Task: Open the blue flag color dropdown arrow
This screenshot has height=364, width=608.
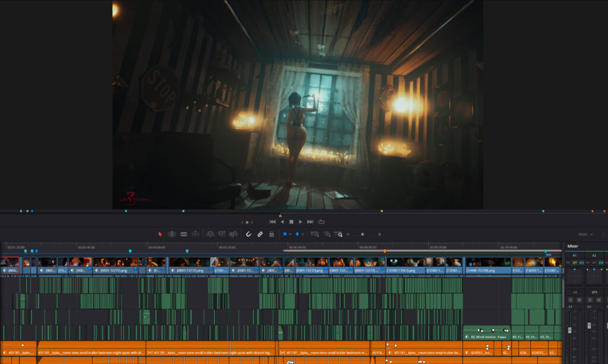Action: tap(290, 234)
